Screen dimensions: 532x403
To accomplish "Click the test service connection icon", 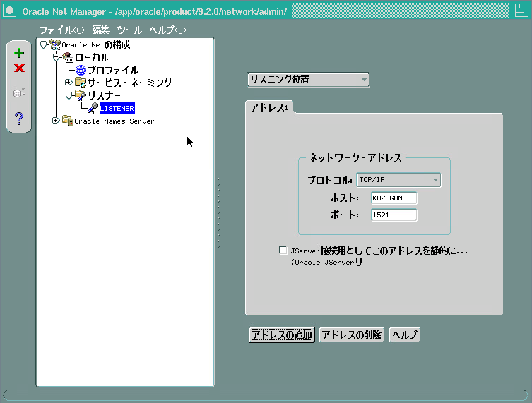I will [19, 92].
